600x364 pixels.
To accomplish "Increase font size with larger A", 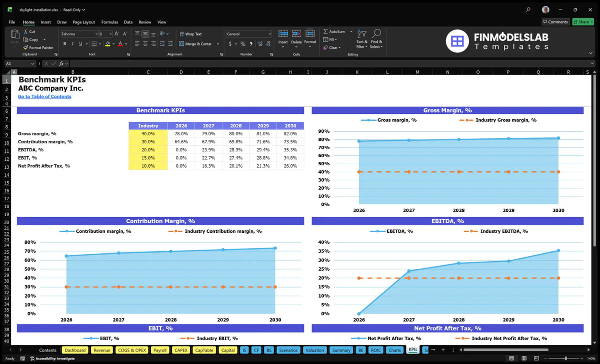I will (117, 34).
